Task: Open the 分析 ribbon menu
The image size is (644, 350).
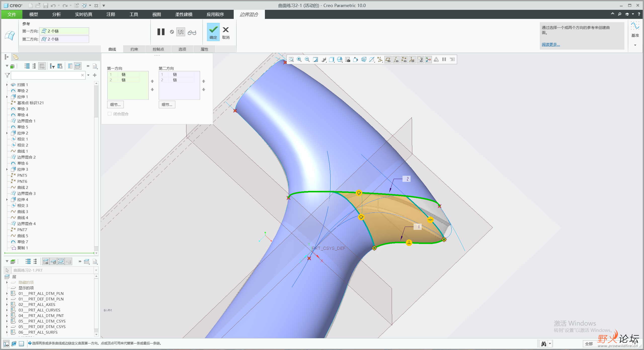Action: tap(56, 14)
